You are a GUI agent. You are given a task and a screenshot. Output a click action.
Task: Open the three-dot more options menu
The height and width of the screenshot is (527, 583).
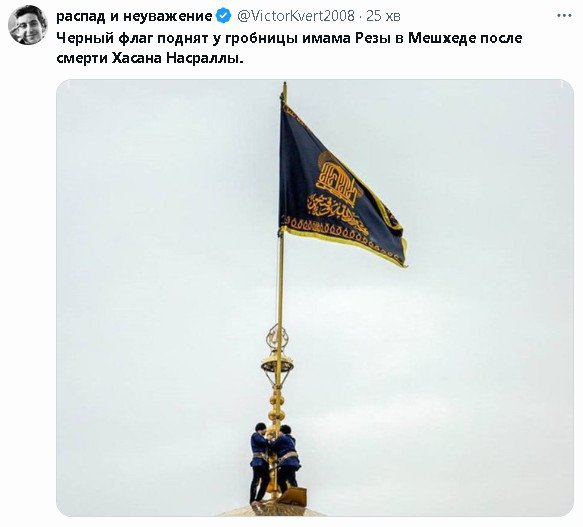click(x=564, y=16)
